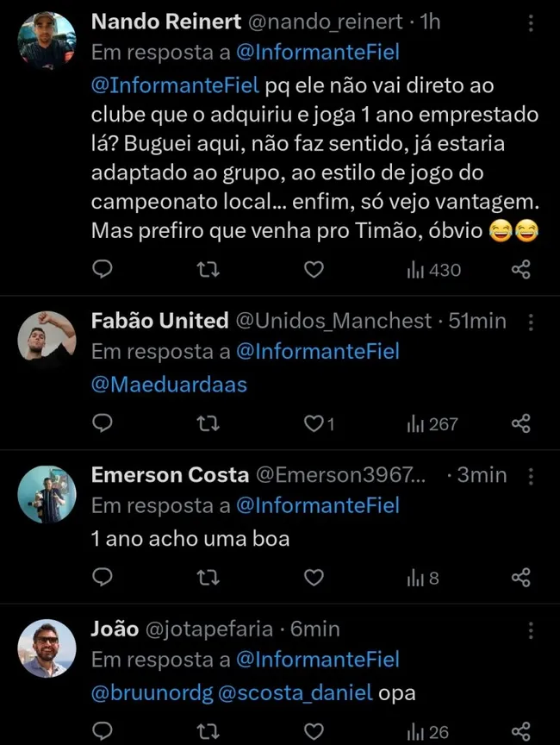Open @InformanteFiel mention in Emerson Costa's reply
The image size is (560, 745).
tap(318, 506)
